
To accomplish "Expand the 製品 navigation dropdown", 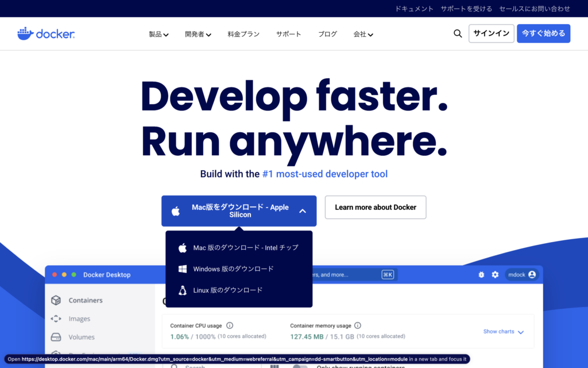I will (158, 34).
